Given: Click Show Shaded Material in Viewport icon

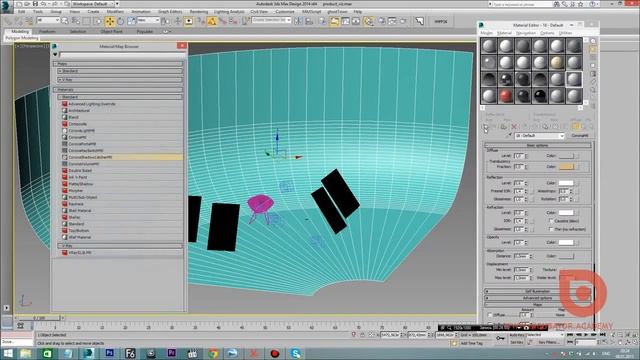Looking at the screenshot, I should pos(575,127).
